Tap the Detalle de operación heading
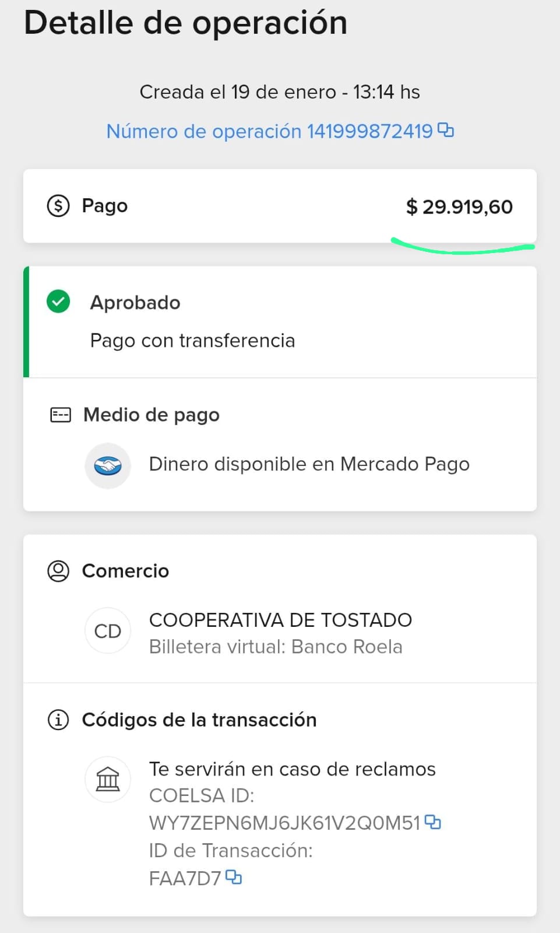 pos(186,23)
